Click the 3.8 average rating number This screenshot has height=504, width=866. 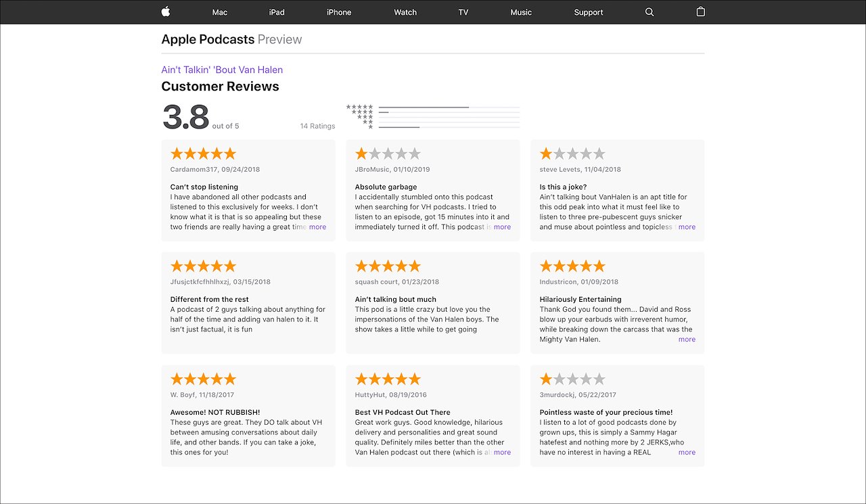point(185,117)
